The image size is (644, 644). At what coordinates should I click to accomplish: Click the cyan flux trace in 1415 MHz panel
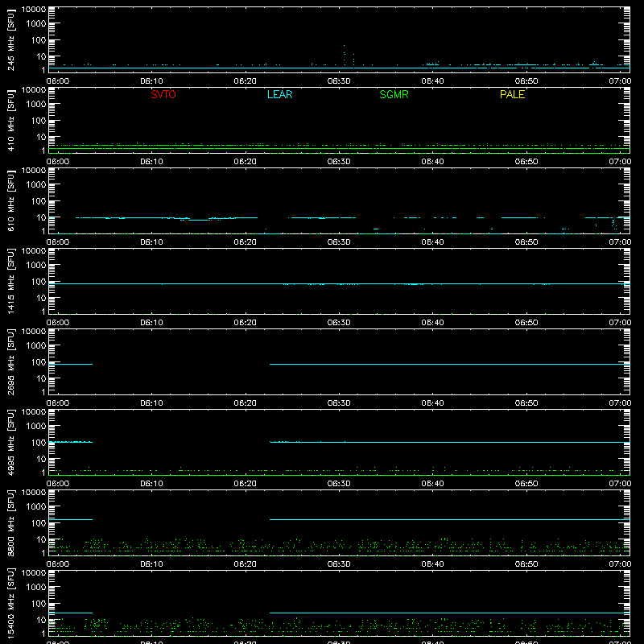[339, 284]
